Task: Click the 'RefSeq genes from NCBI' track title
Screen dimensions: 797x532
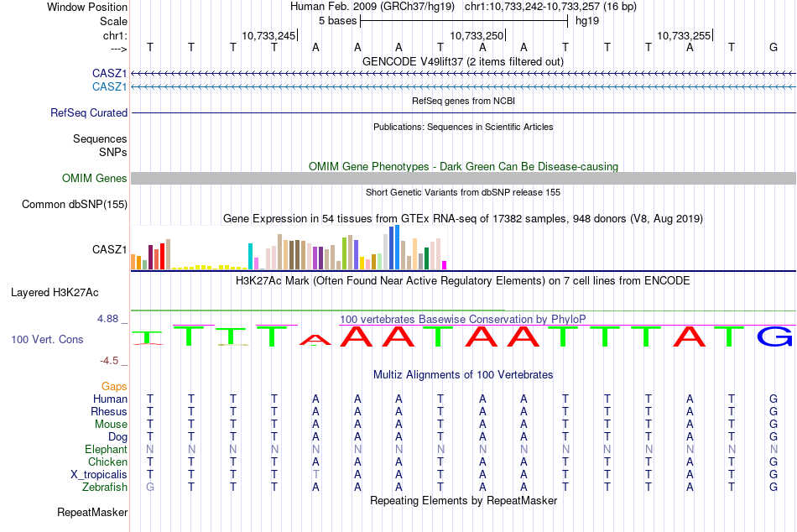Action: (464, 101)
